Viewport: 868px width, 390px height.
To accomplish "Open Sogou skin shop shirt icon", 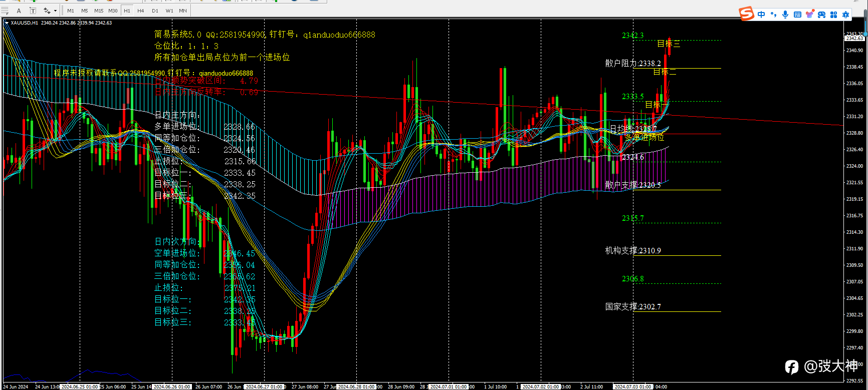I will click(x=809, y=15).
